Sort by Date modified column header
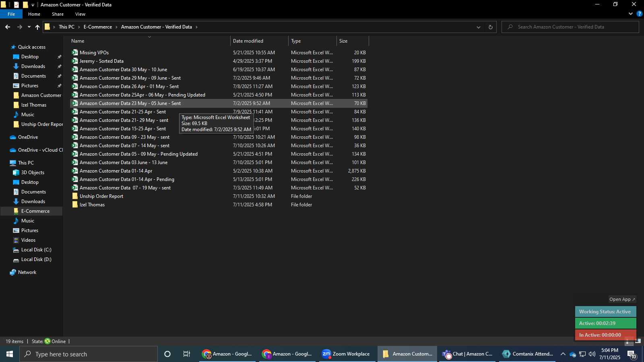The width and height of the screenshot is (644, 362). 259,41
